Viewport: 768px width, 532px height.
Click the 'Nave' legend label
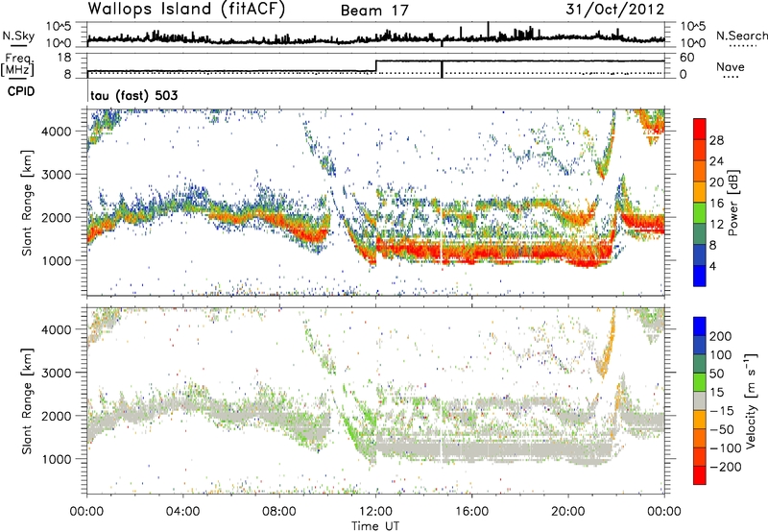730,66
